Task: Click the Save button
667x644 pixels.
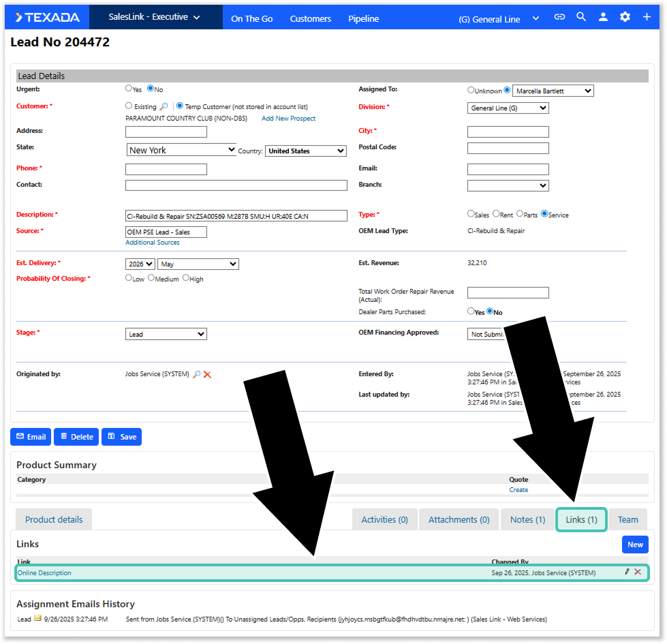Action: coord(122,437)
